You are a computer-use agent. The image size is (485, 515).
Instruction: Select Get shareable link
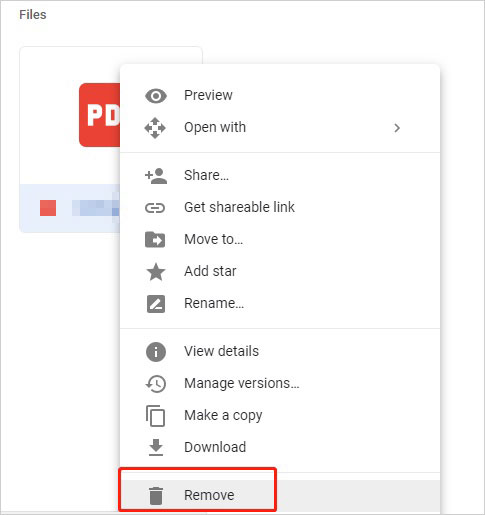tap(280, 207)
